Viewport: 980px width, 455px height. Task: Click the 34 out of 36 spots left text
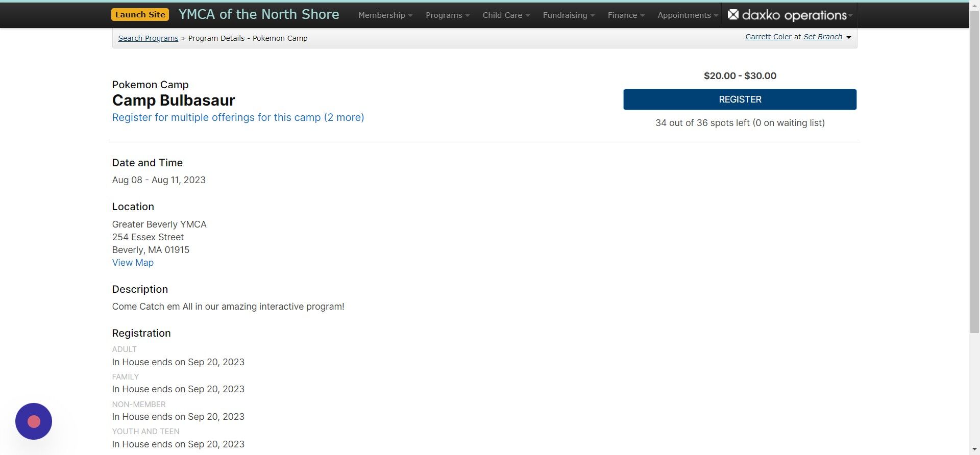coord(740,123)
